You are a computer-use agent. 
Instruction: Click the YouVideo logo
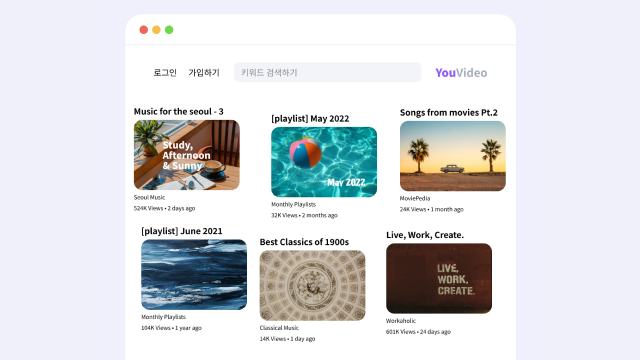461,73
